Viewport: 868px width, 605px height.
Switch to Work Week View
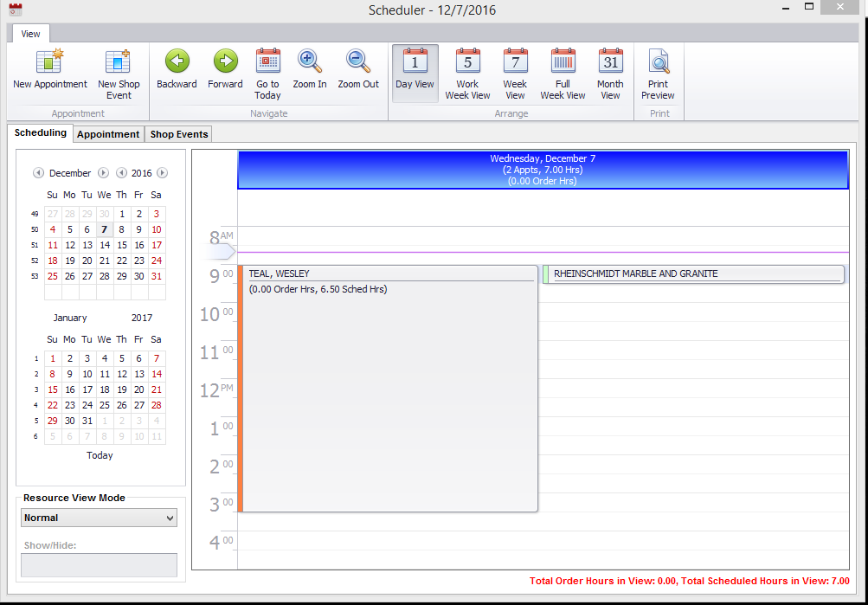coord(468,73)
